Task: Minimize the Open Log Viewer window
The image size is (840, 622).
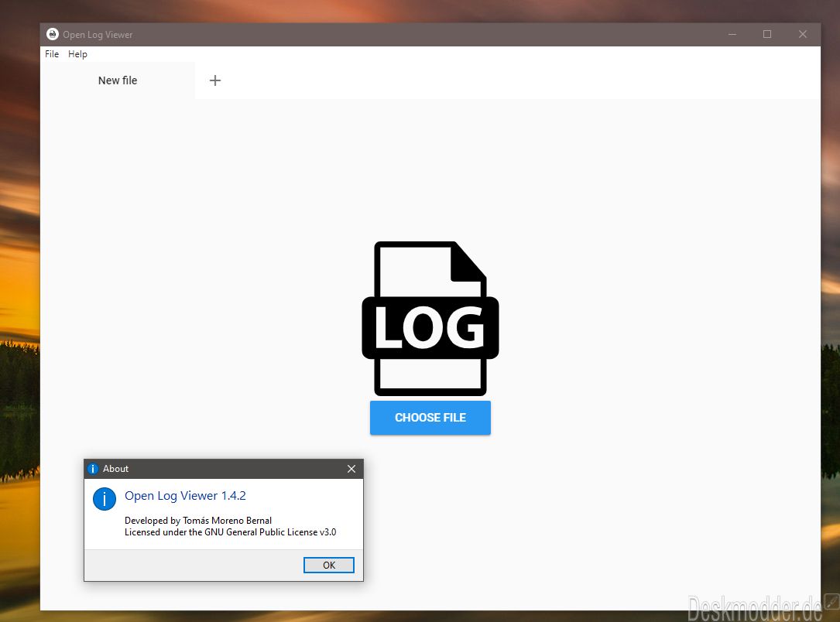Action: click(732, 34)
